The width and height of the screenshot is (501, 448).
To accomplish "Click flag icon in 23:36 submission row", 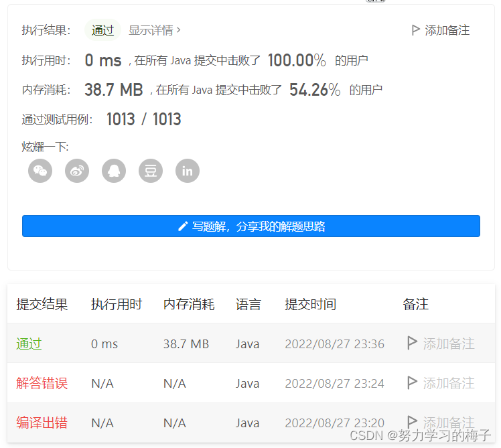I will point(412,343).
